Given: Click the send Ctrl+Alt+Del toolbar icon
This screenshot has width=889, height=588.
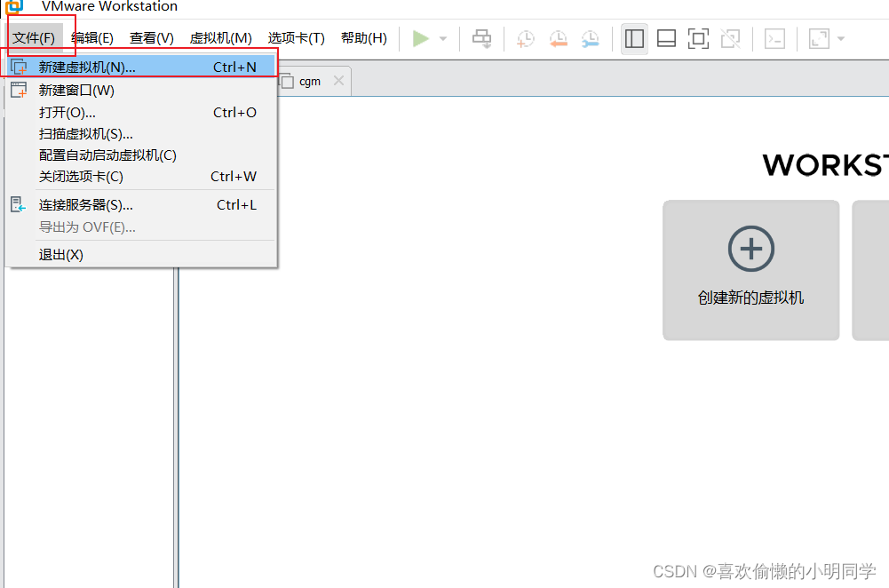Looking at the screenshot, I should [x=482, y=38].
